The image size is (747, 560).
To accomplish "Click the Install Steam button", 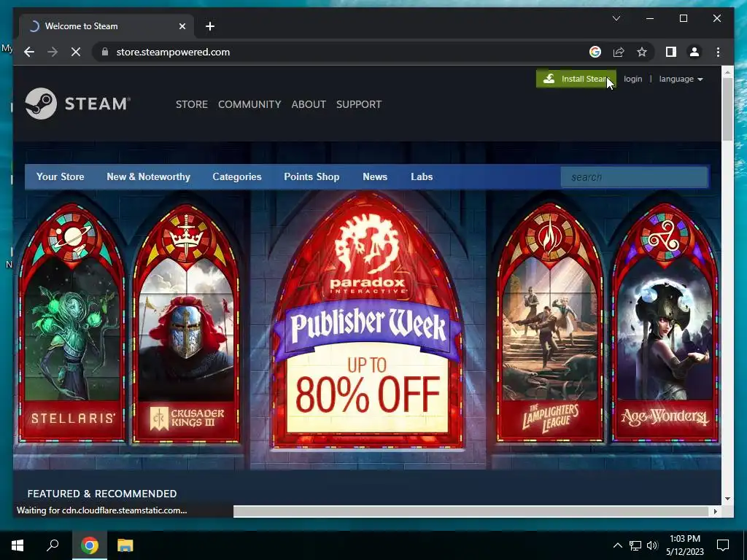I will [x=576, y=79].
